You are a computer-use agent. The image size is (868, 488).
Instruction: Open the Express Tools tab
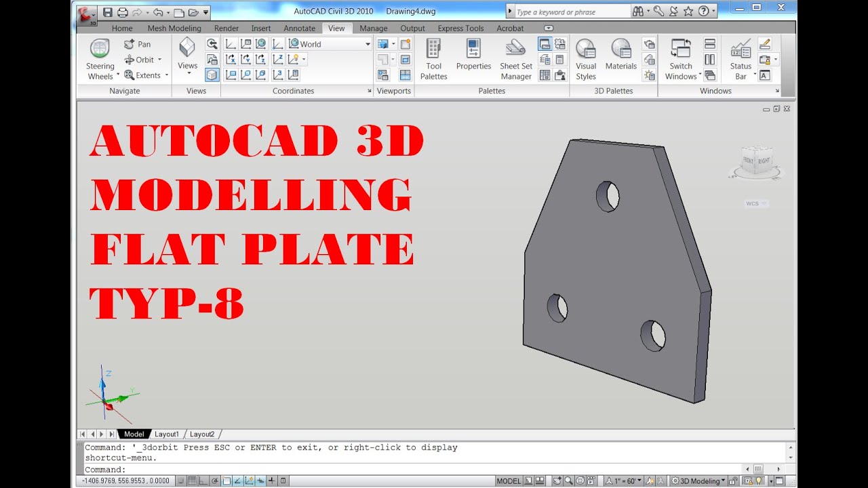click(460, 28)
